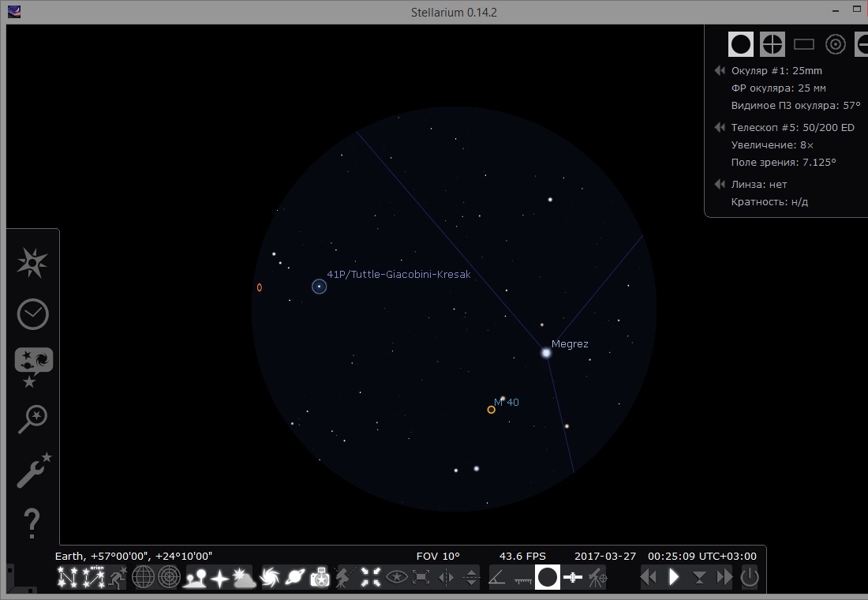Screen dimensions: 868x600
Task: Switch to previous telescope (Телескоп #5)
Action: [x=719, y=127]
